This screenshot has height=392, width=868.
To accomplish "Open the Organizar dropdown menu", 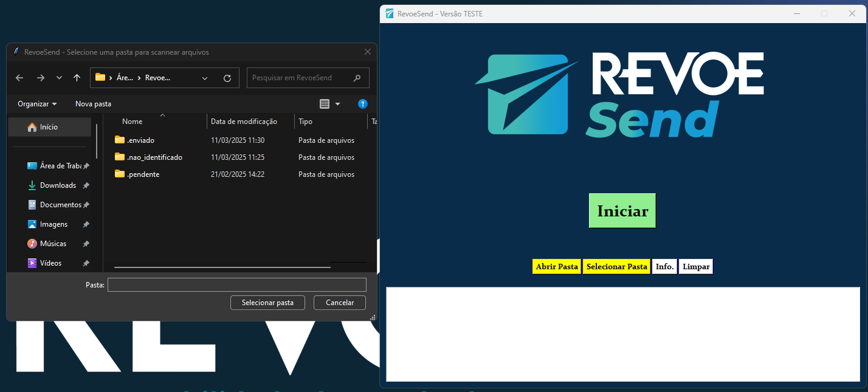I will pyautogui.click(x=37, y=104).
